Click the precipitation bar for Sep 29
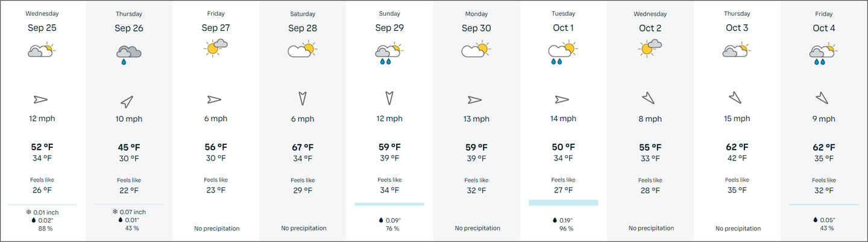The image size is (868, 242). pyautogui.click(x=389, y=204)
